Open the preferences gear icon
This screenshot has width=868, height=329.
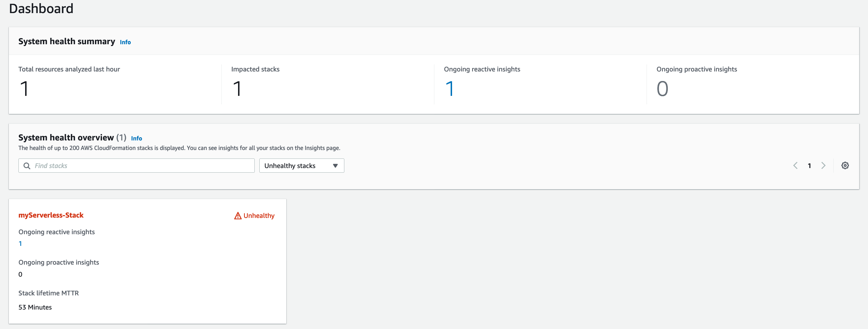845,166
